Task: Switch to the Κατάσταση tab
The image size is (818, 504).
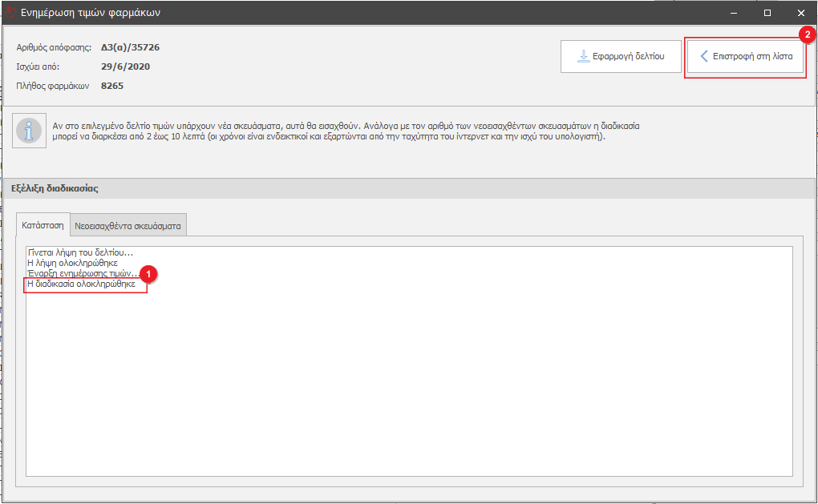Action: (x=43, y=225)
